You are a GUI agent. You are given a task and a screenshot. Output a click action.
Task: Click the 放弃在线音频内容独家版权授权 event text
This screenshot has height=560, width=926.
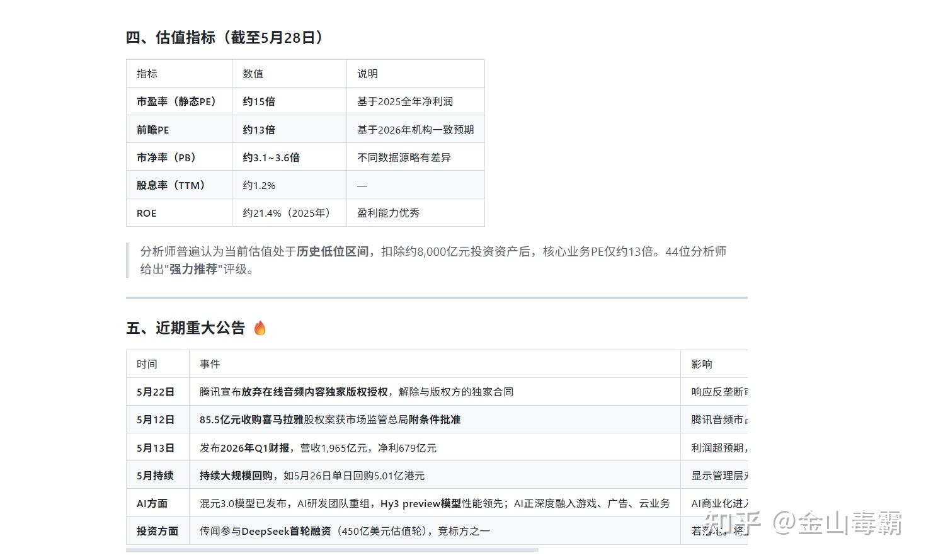pos(314,392)
